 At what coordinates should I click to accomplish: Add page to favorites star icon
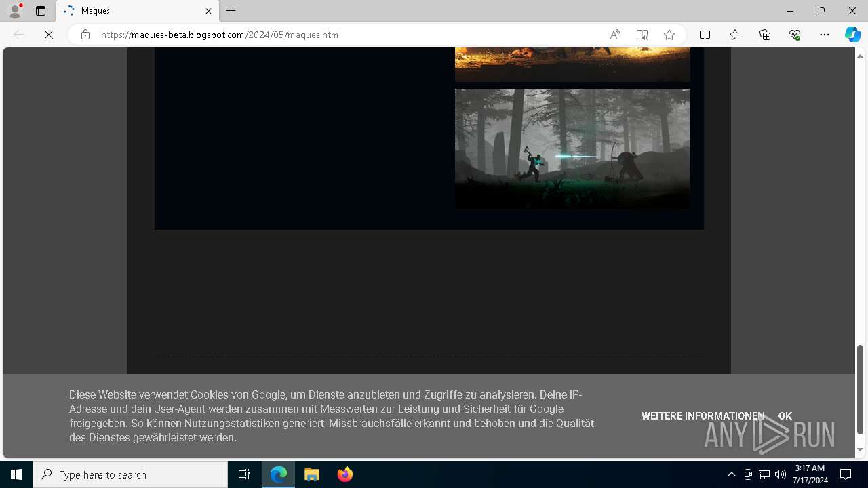(x=669, y=35)
